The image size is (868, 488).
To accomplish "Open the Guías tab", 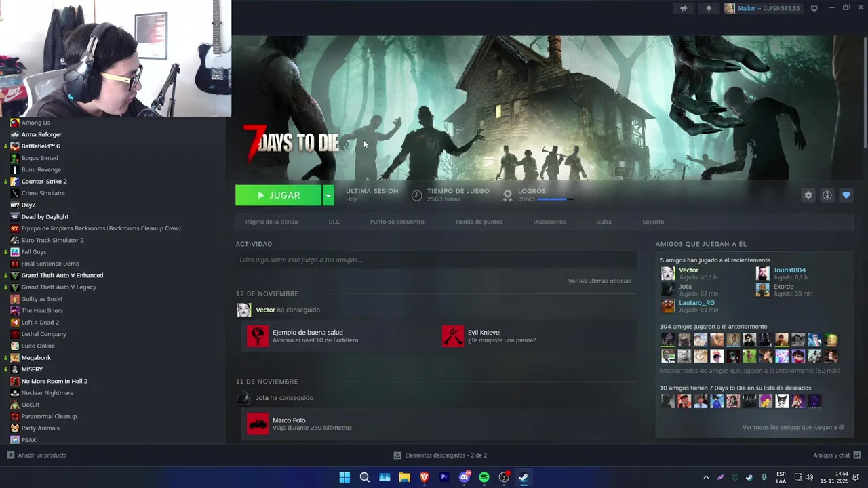I will 604,222.
